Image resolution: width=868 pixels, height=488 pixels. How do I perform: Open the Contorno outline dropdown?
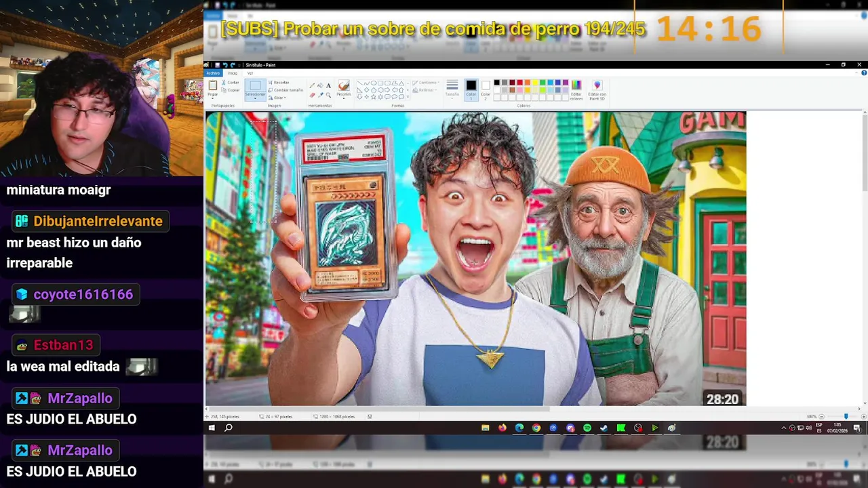point(427,83)
